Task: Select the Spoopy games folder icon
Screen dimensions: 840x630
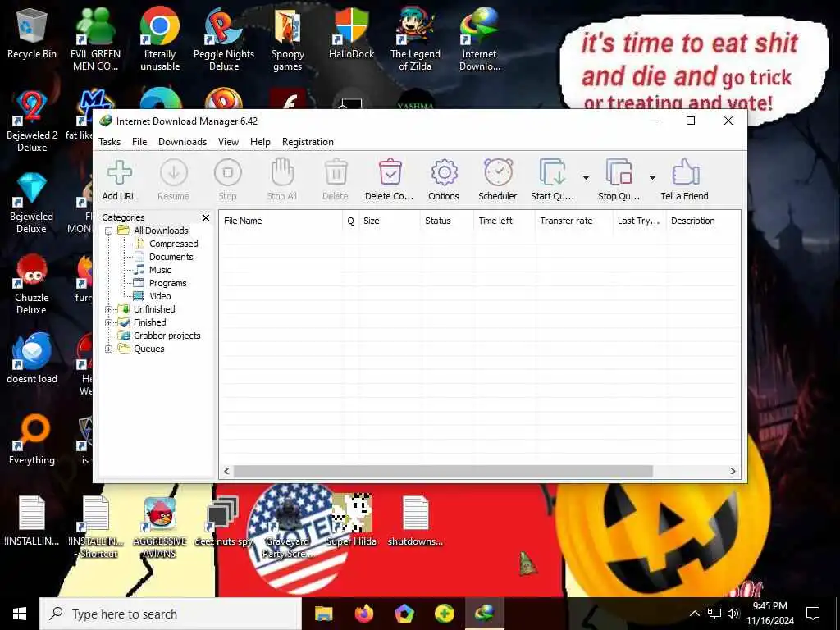Action: 288,39
